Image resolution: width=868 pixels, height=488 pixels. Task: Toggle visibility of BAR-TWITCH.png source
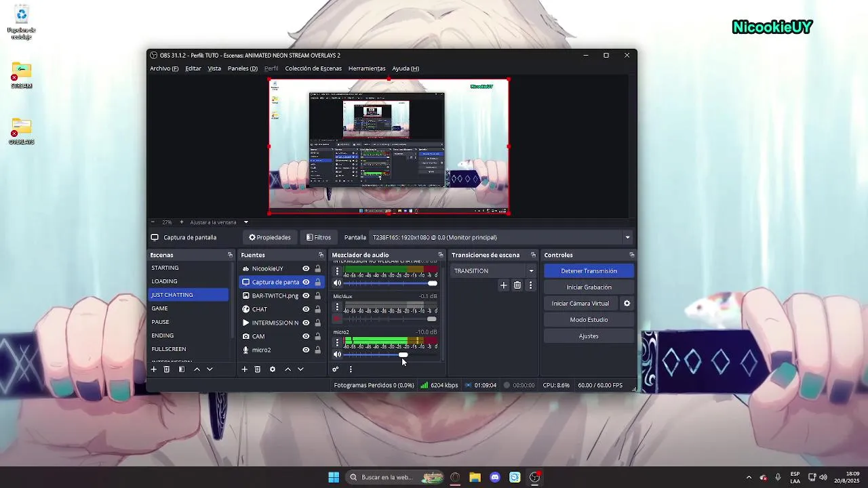(x=306, y=296)
